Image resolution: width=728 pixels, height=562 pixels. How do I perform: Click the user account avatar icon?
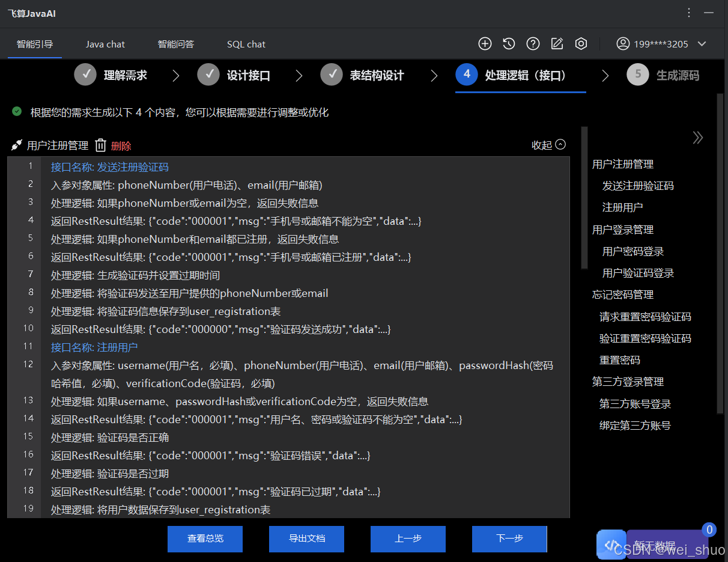623,44
